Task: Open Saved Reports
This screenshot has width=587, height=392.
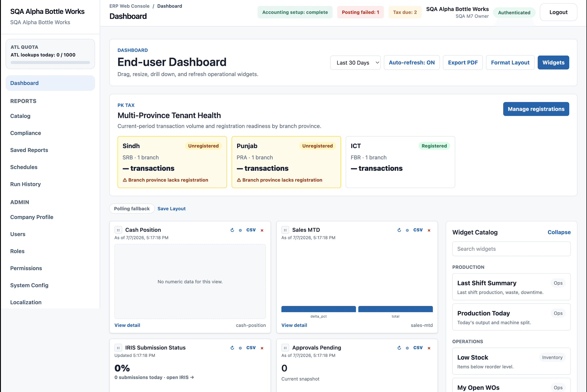Action: point(29,150)
